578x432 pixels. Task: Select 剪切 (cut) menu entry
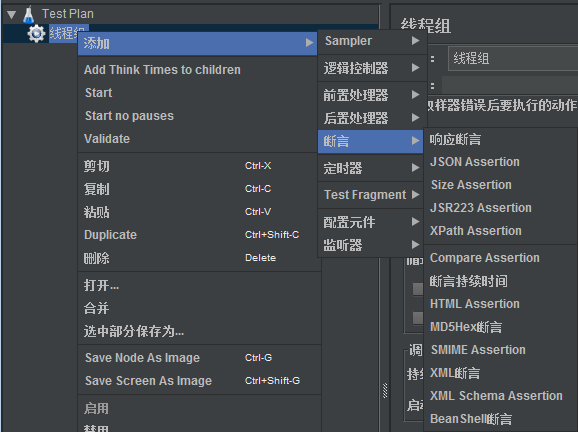[198, 166]
